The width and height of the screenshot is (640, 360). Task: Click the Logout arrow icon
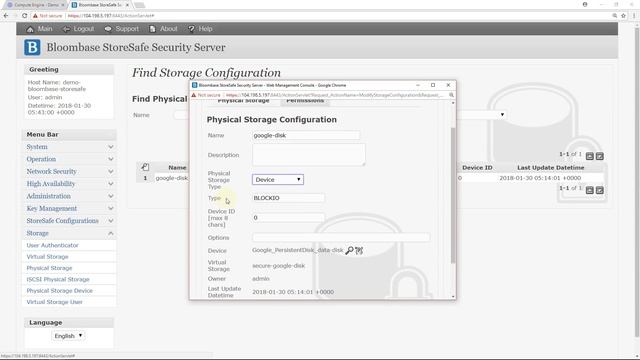(x=66, y=29)
